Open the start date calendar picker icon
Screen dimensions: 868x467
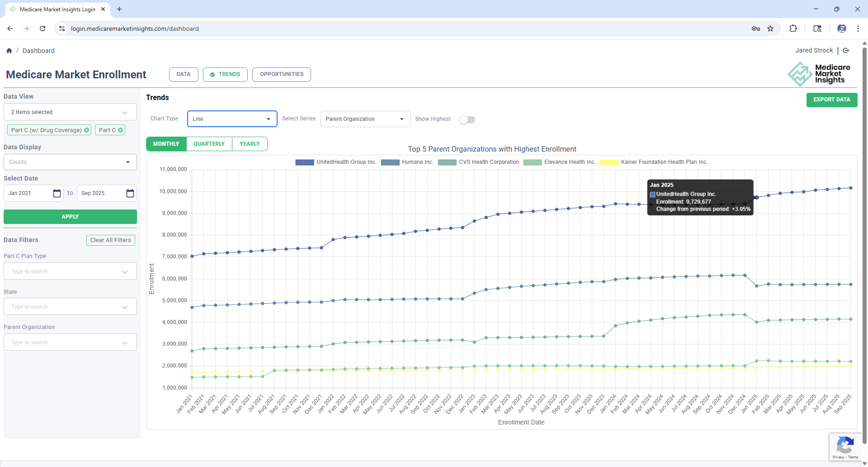click(57, 193)
